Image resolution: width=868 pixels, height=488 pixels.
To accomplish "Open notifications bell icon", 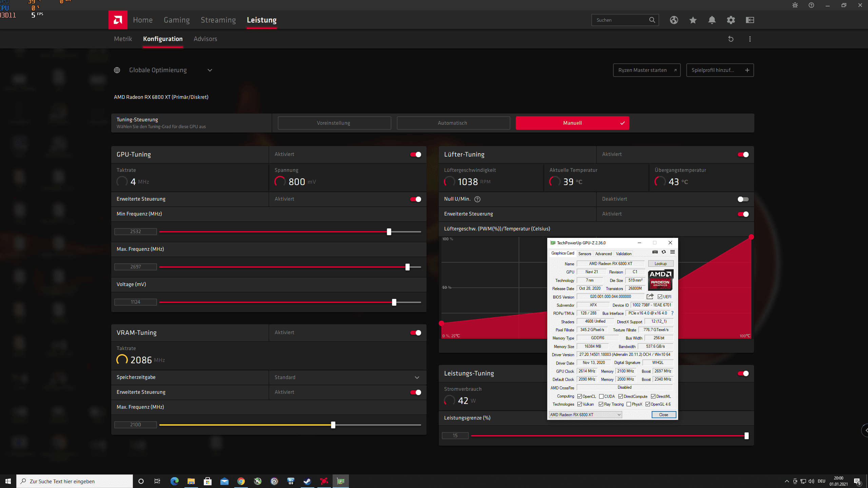I will (x=712, y=20).
